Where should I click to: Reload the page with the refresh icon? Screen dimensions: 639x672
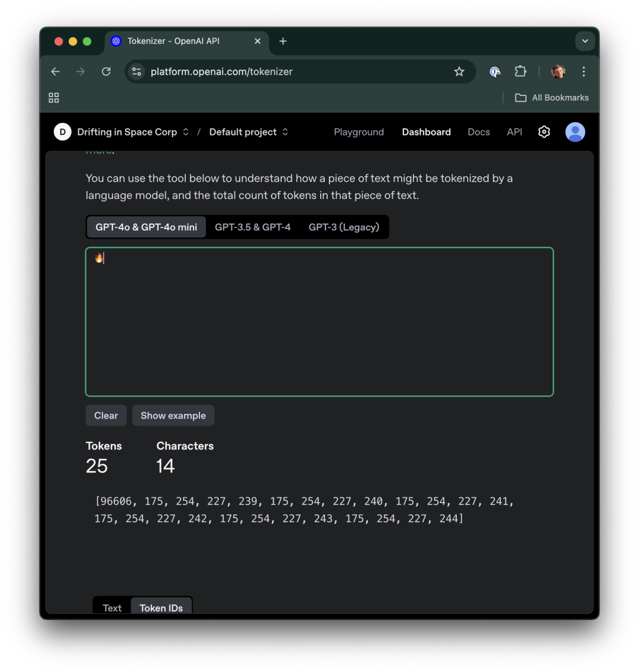click(x=106, y=72)
